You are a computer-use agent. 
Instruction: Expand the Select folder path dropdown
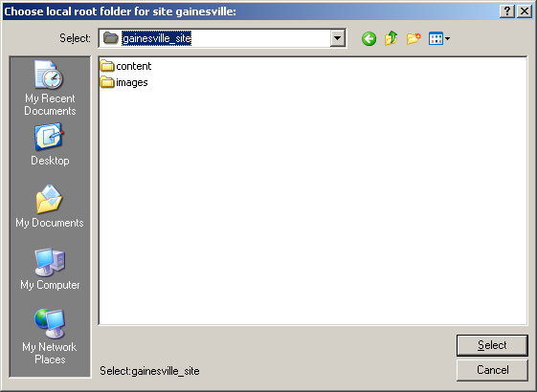(x=337, y=38)
